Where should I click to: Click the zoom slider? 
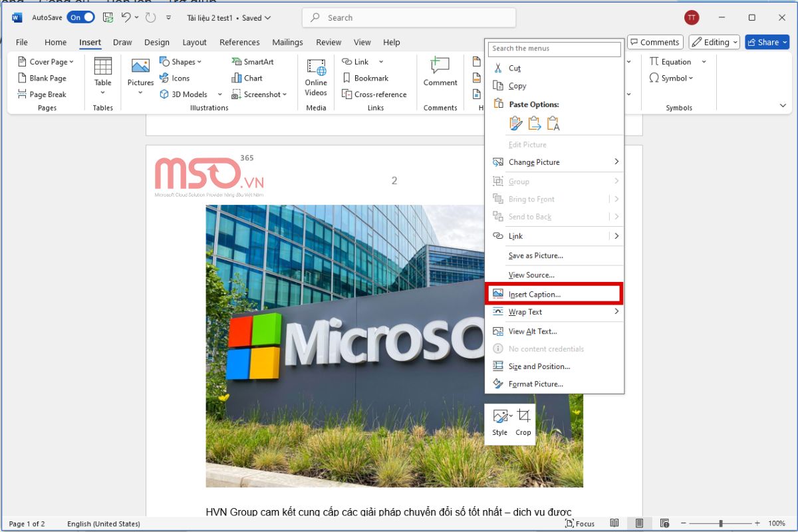tap(720, 524)
